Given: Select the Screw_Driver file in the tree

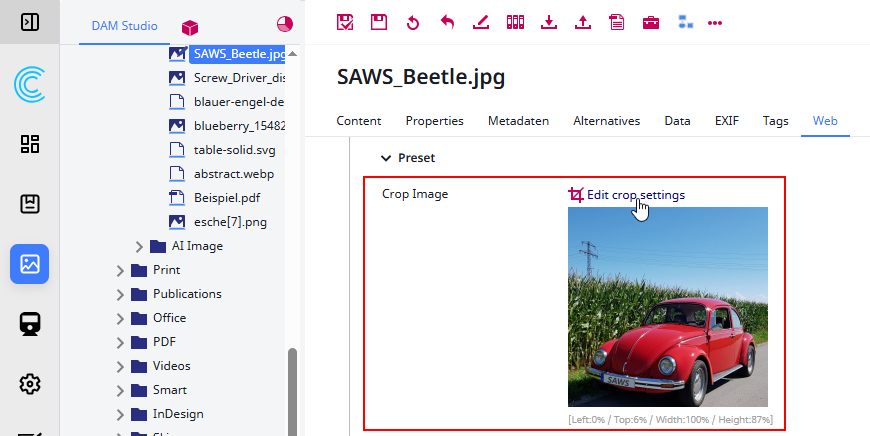Looking at the screenshot, I should [239, 78].
